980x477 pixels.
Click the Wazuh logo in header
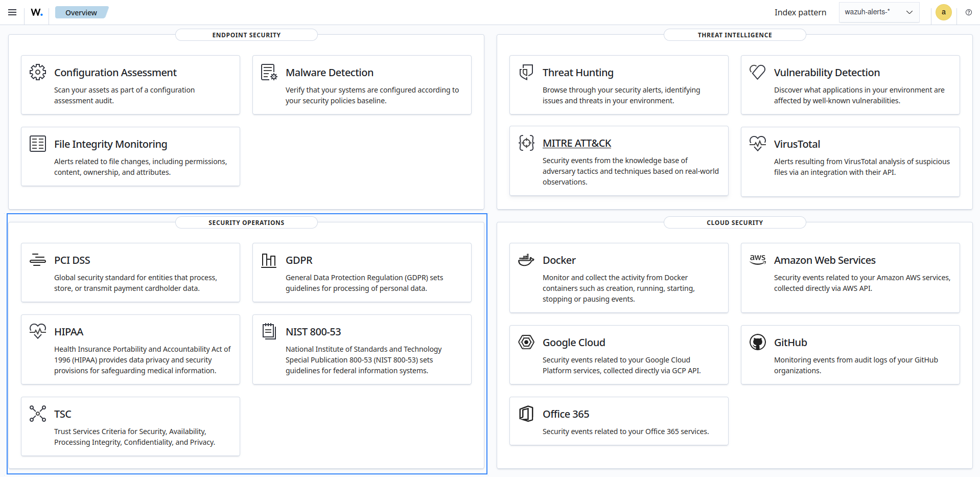(x=37, y=12)
